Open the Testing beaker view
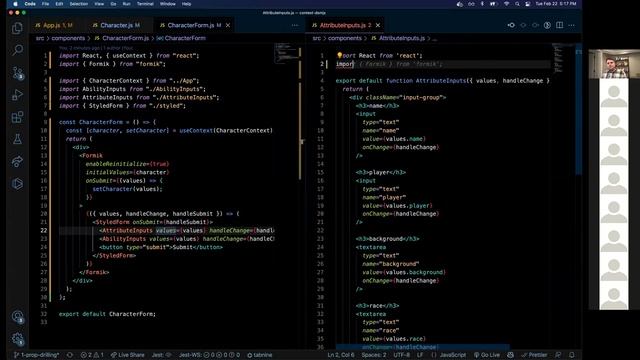Screen dimensions: 640x360 point(17,139)
